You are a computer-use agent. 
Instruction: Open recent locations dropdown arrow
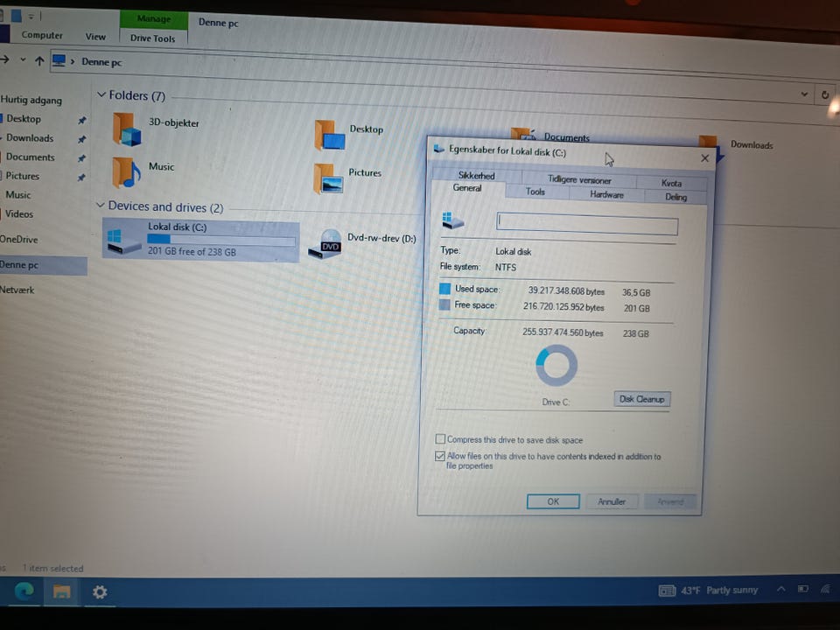point(23,59)
